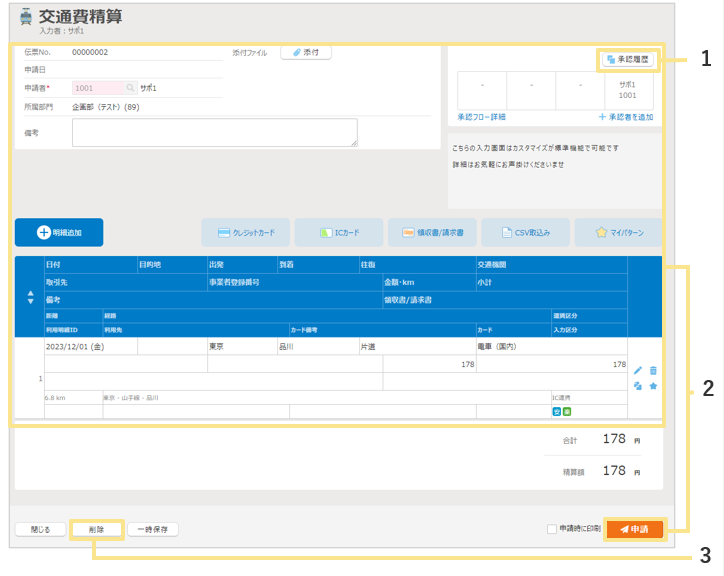724x576 pixels.
Task: Click the trash delete icon on row 1
Action: click(x=653, y=370)
